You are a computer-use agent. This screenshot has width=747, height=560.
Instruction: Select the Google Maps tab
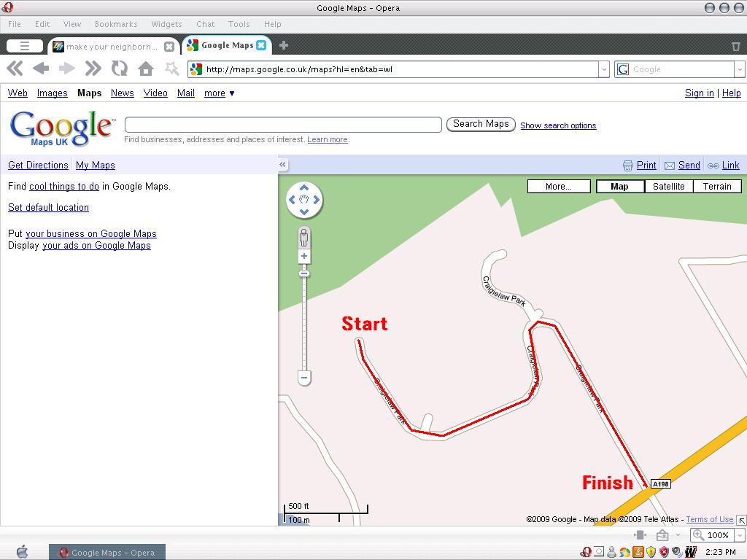(228, 45)
